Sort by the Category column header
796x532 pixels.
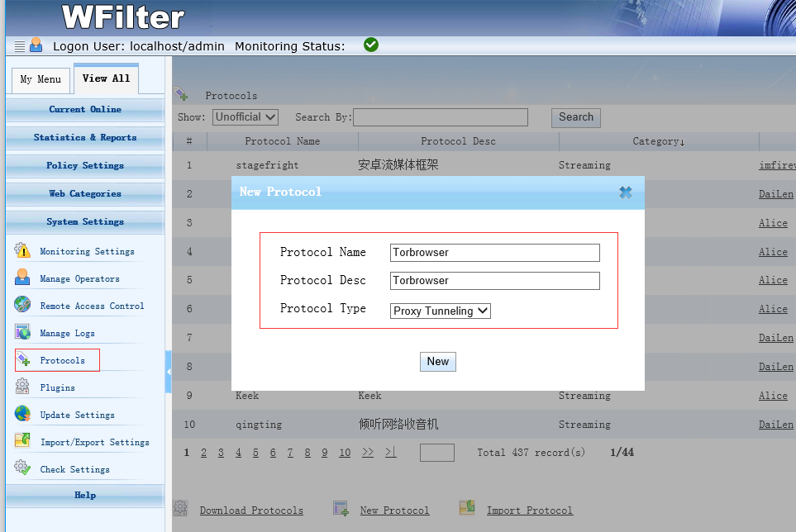coord(659,141)
